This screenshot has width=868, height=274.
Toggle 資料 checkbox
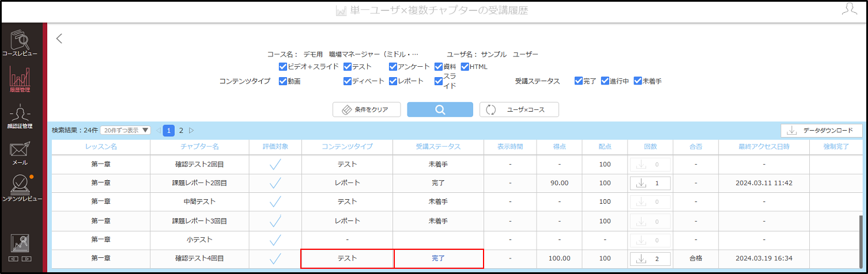[x=438, y=67]
